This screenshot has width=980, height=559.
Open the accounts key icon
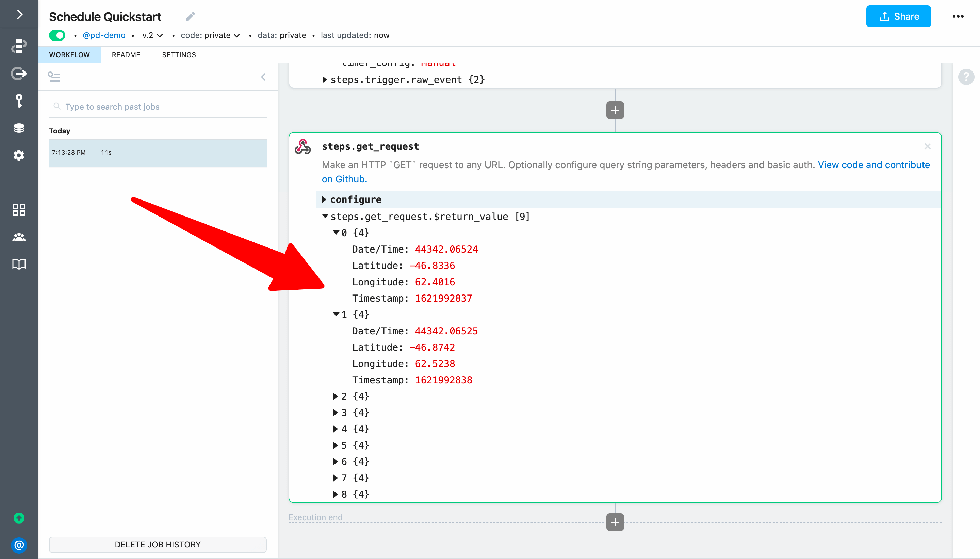(x=19, y=101)
